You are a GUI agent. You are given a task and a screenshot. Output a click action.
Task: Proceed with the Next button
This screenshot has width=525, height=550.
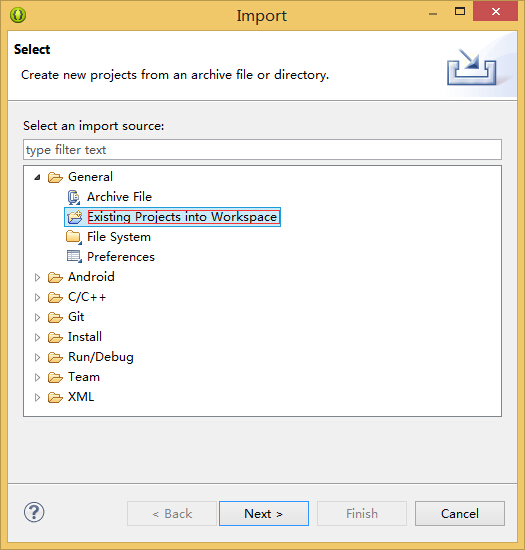coord(264,514)
